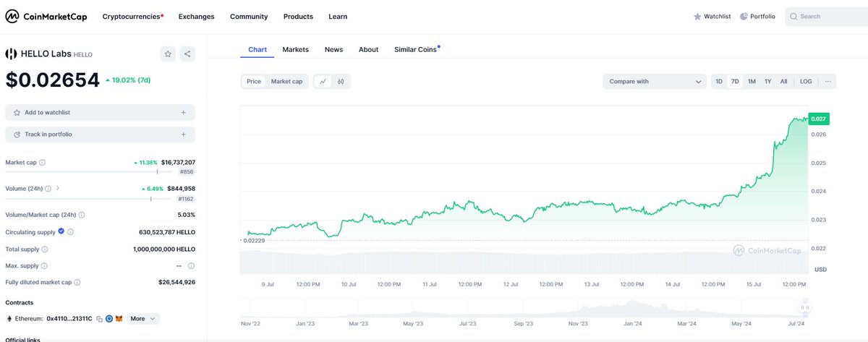This screenshot has width=868, height=342.
Task: Click search magnifier icon
Action: click(x=793, y=17)
